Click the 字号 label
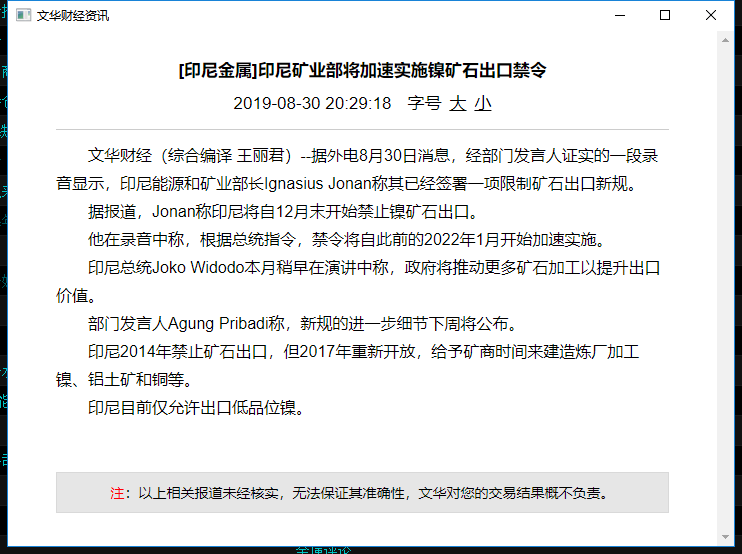Image resolution: width=742 pixels, height=554 pixels. [424, 103]
